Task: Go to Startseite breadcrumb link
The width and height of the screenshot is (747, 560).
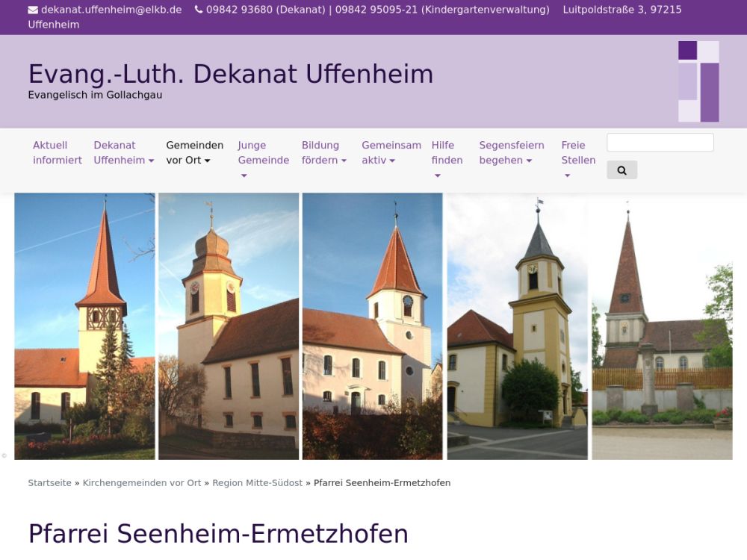Action: (49, 483)
